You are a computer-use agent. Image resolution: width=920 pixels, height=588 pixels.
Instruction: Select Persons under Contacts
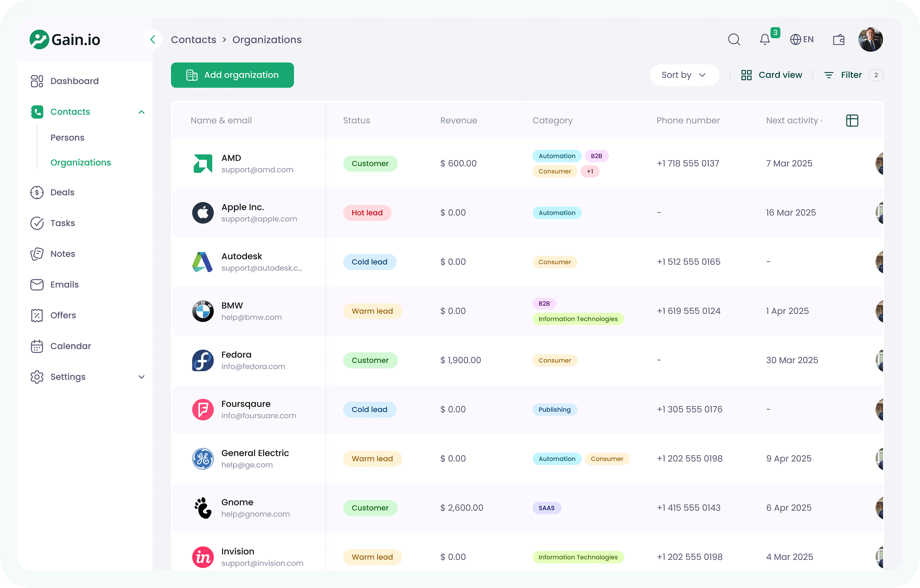coord(67,137)
